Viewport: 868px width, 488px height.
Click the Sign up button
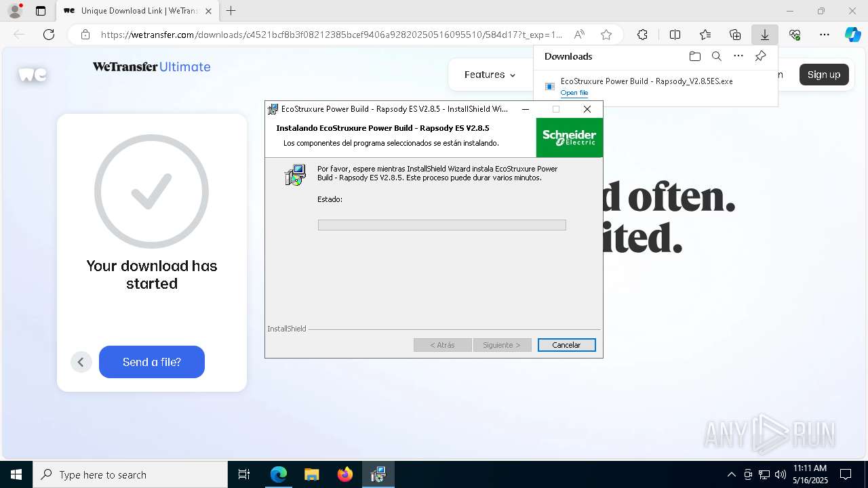click(824, 75)
